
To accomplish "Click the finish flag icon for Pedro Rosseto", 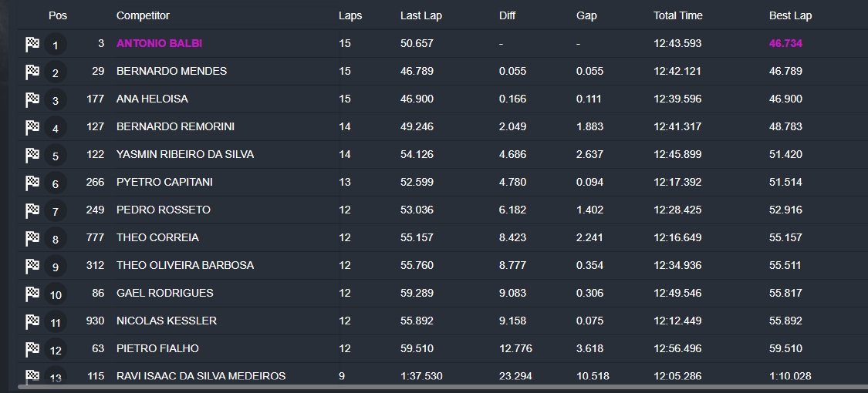I will pos(32,210).
